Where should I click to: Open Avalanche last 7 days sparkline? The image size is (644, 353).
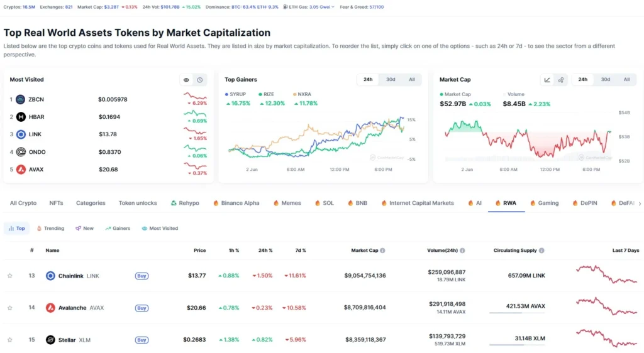pos(607,307)
